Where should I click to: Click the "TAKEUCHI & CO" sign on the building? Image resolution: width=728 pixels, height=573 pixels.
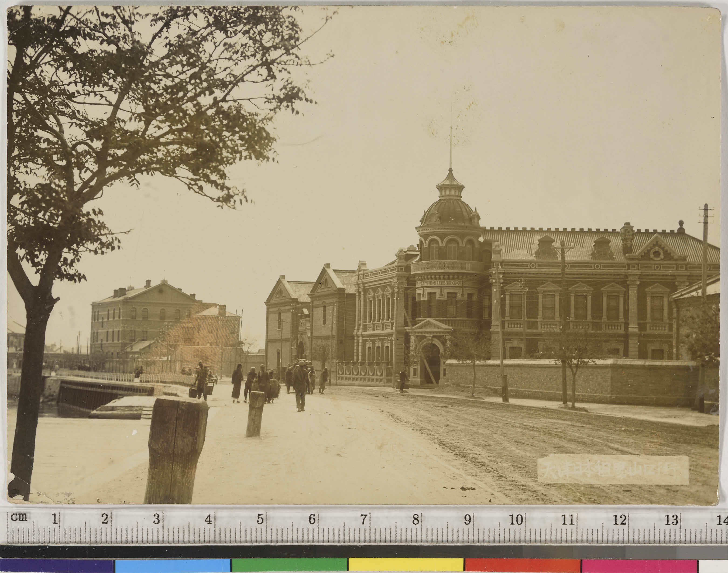(x=439, y=283)
